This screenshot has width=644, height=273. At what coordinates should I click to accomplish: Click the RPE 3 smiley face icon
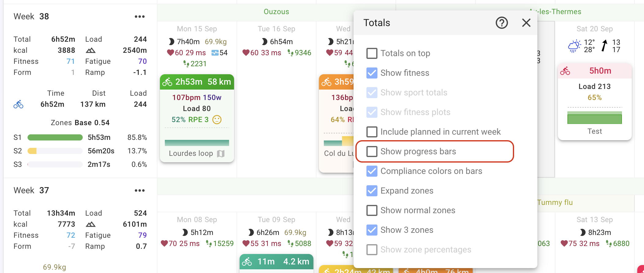217,120
